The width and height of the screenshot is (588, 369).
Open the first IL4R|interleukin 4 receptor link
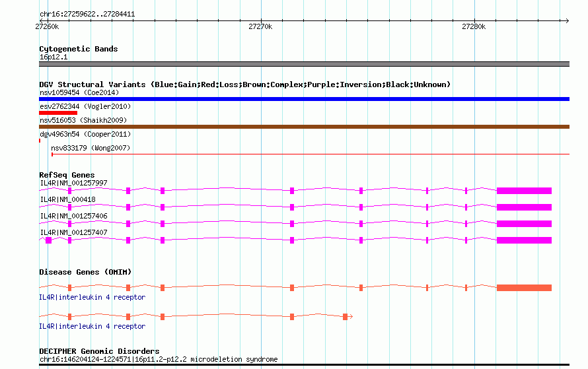coord(92,297)
